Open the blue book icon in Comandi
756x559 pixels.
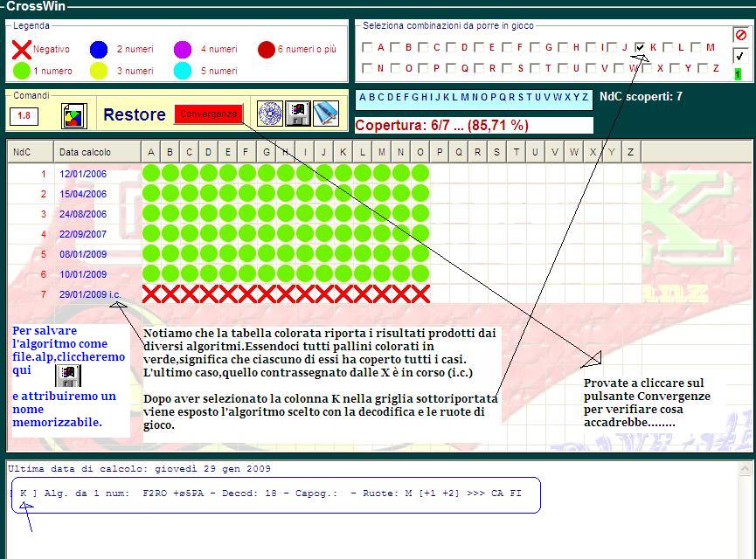pos(326,114)
